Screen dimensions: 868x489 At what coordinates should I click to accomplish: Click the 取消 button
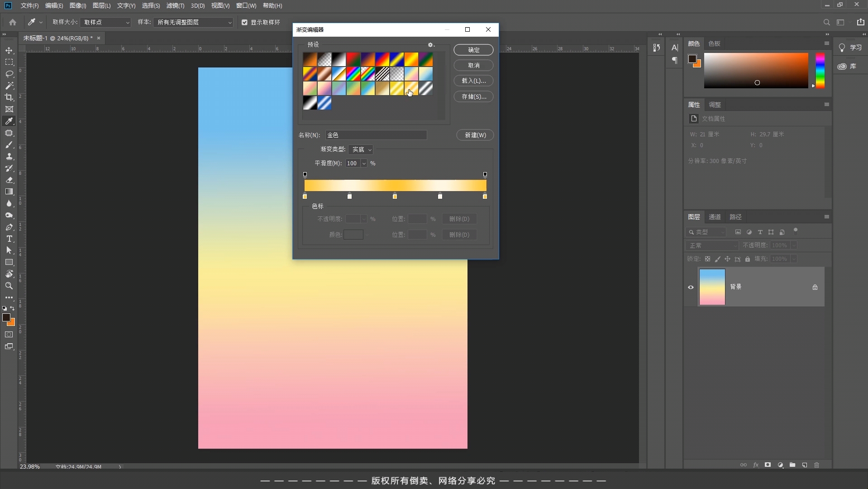pyautogui.click(x=473, y=65)
